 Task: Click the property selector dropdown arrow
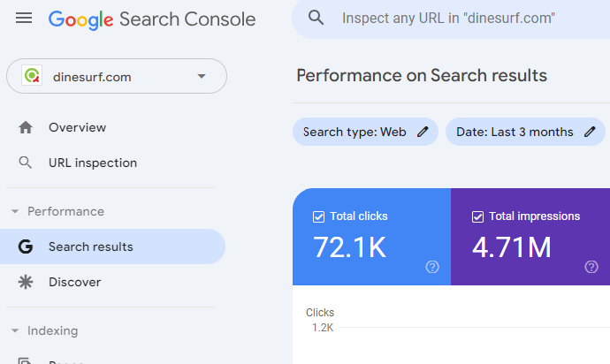(202, 76)
